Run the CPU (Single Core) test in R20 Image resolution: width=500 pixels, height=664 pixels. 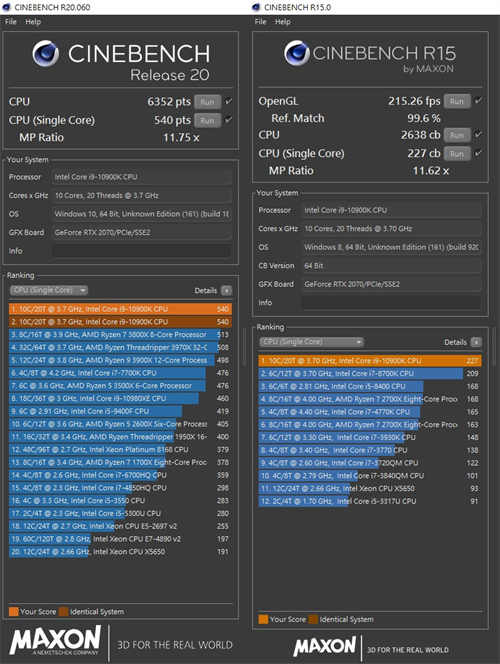click(207, 120)
